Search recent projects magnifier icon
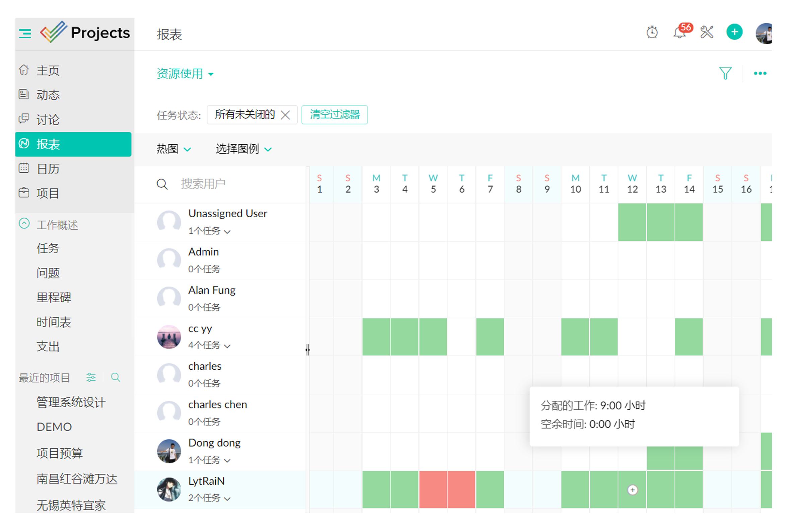 116,377
